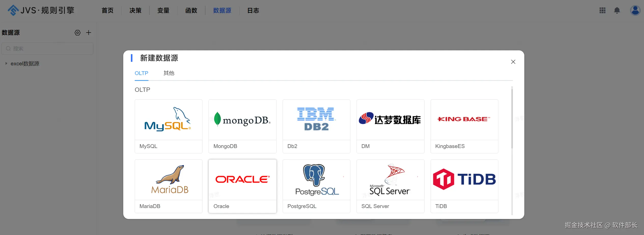Open the app grid launcher icon
Image resolution: width=644 pixels, height=235 pixels.
point(602,10)
